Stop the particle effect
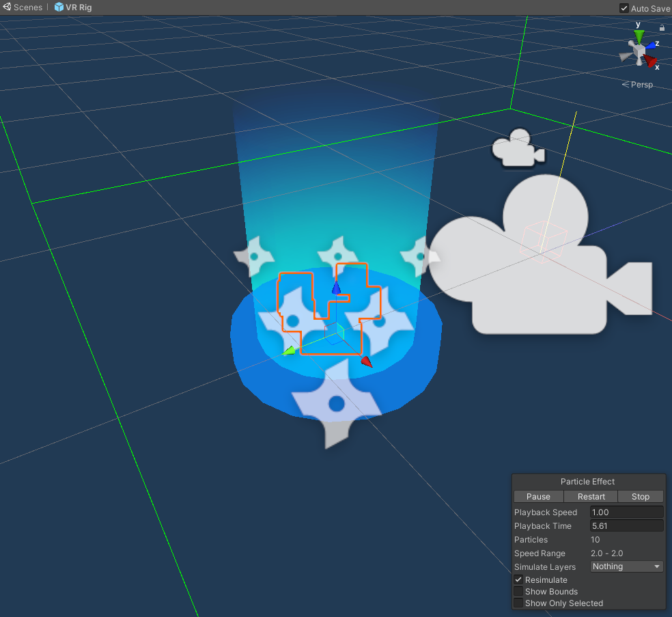 [640, 496]
